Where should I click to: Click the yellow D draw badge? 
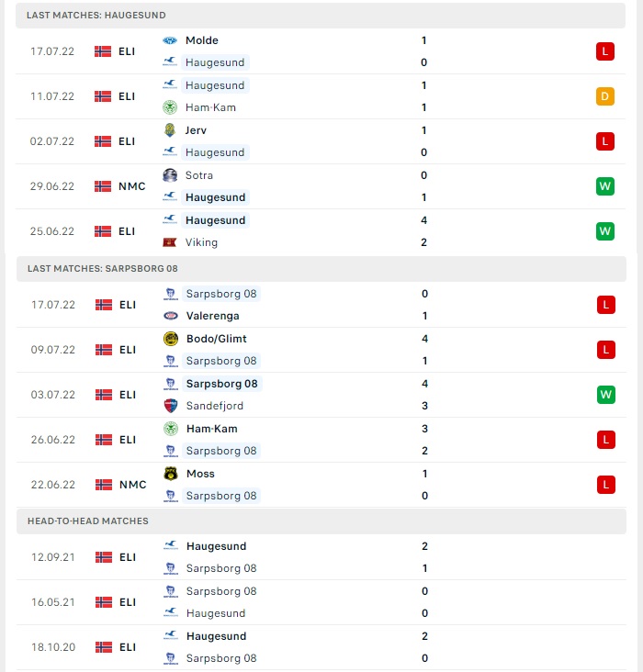pos(604,96)
